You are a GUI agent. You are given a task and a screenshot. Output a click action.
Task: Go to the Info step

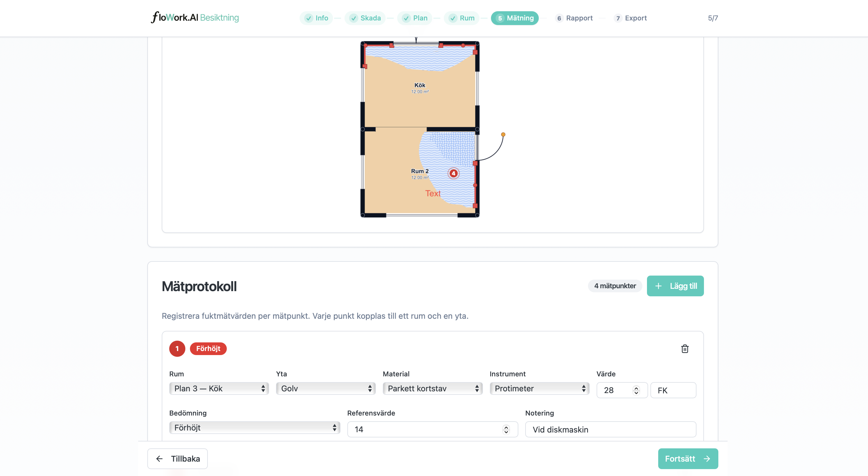(316, 18)
